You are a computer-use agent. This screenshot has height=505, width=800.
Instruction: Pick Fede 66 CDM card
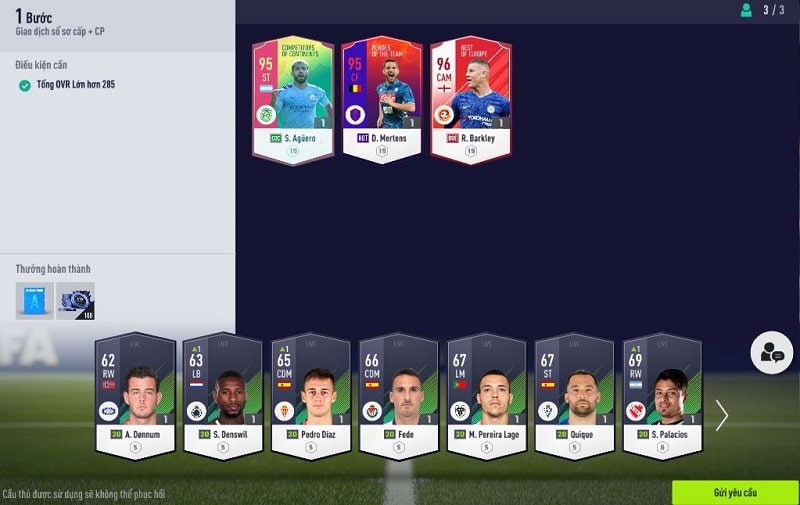[x=398, y=396]
